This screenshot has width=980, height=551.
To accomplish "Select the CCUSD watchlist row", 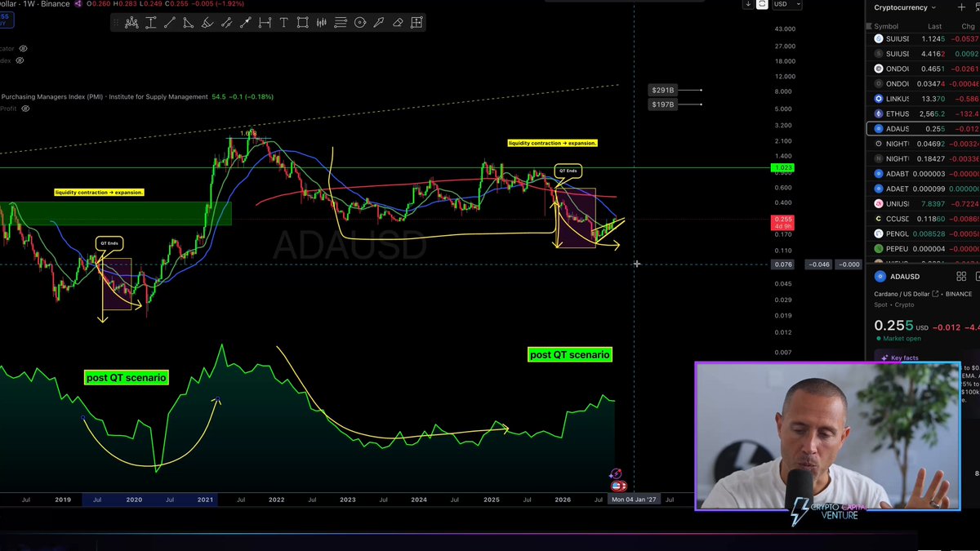I will point(923,219).
